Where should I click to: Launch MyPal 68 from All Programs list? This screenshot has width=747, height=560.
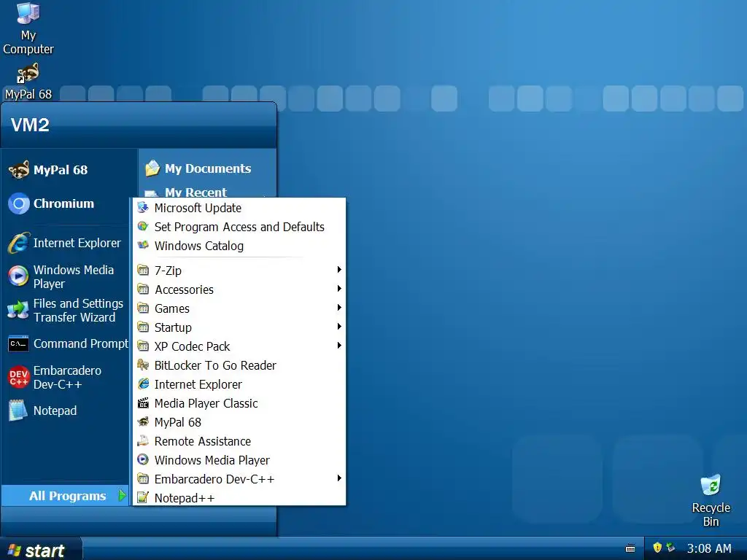pos(239,422)
